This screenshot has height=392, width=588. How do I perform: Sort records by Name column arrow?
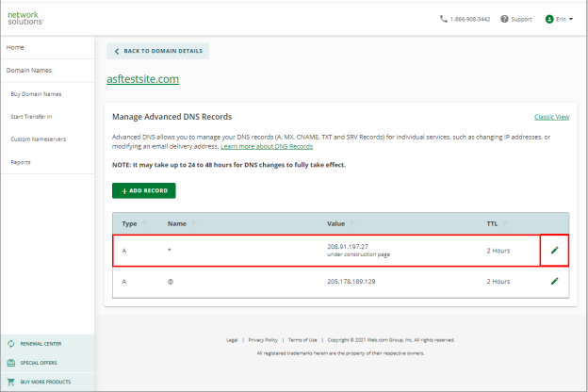193,223
